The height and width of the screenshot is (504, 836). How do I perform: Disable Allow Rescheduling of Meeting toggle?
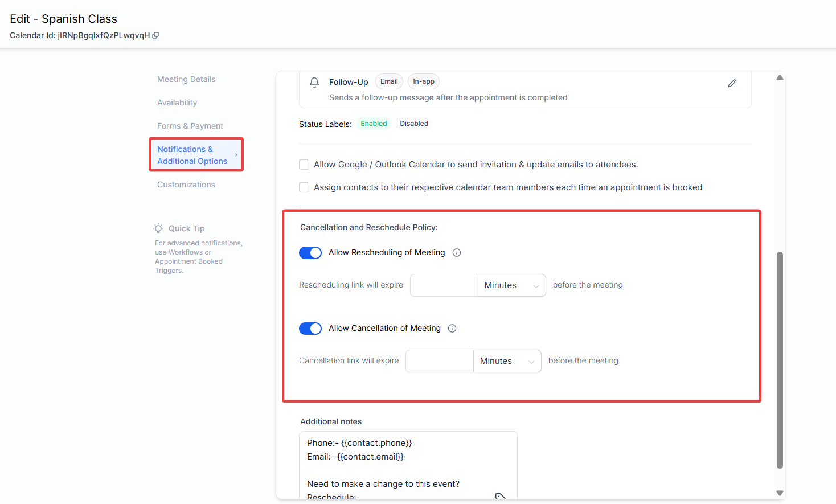pos(310,253)
